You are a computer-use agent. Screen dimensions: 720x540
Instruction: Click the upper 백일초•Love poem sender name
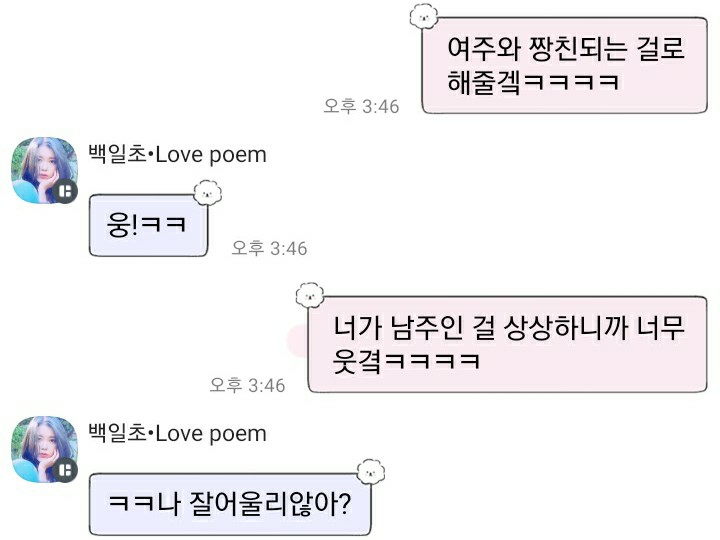[178, 155]
